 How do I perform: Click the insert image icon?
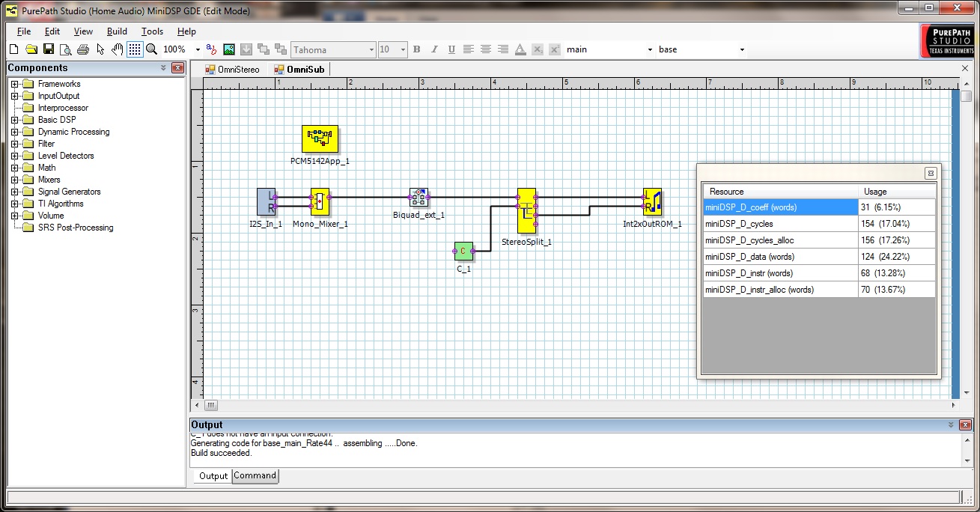(x=229, y=49)
